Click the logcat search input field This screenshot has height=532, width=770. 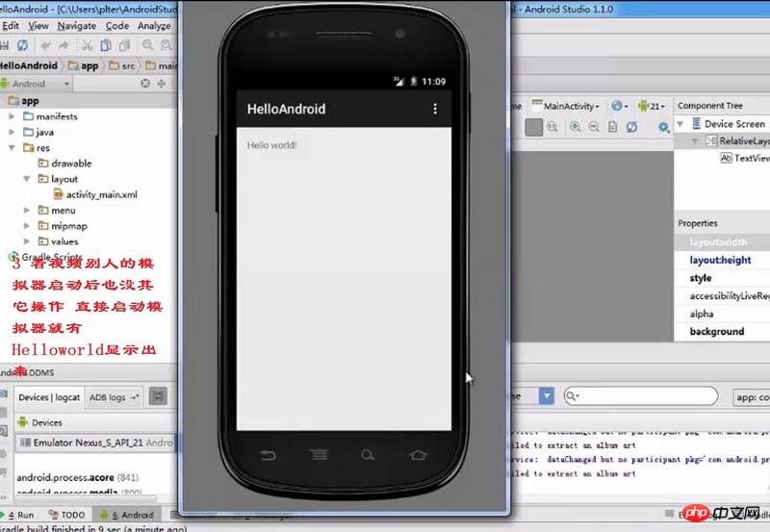(641, 395)
